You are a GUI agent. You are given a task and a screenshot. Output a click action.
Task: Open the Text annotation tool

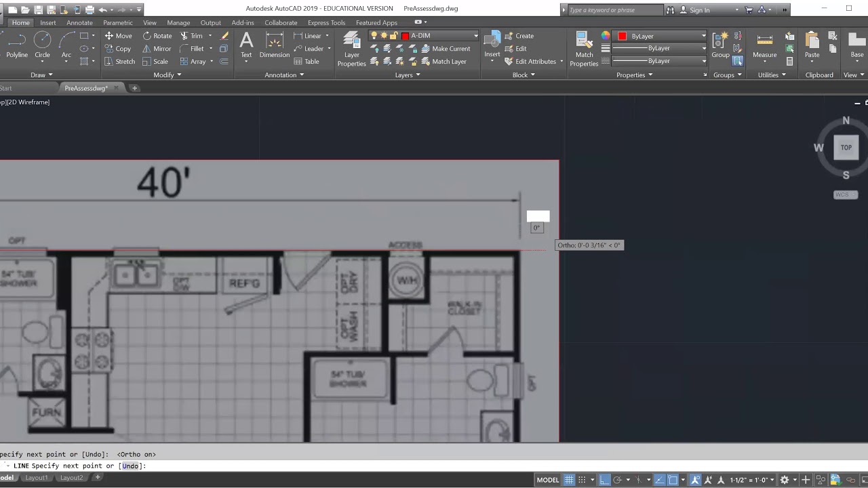coord(246,45)
